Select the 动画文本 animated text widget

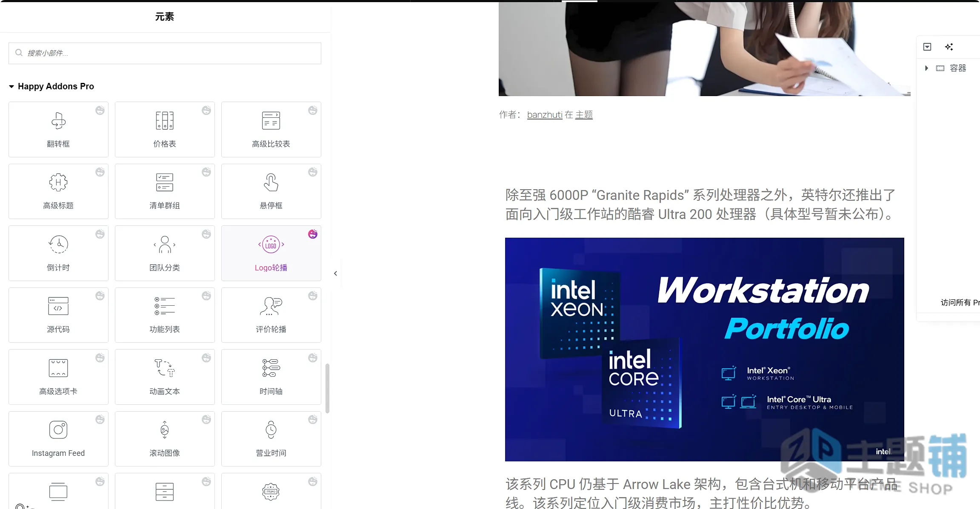[x=165, y=377]
